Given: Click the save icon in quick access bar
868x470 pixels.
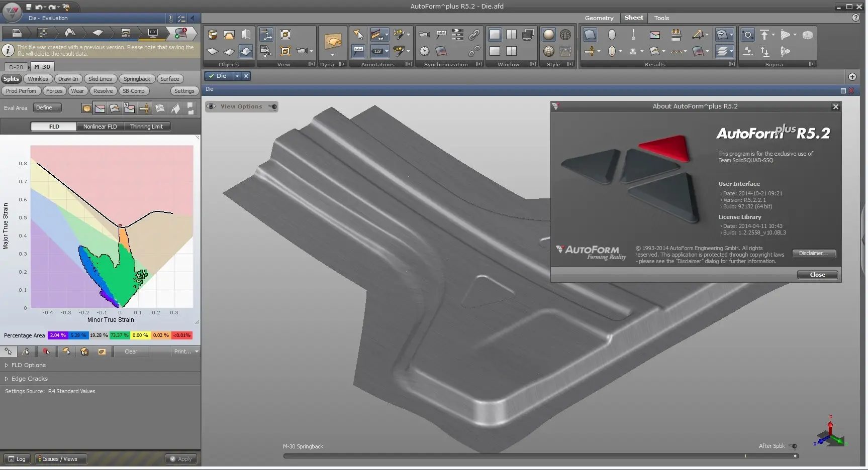Looking at the screenshot, I should (x=29, y=7).
